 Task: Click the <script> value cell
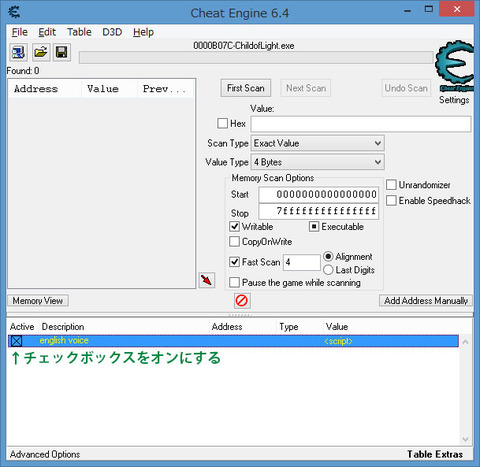coord(338,341)
